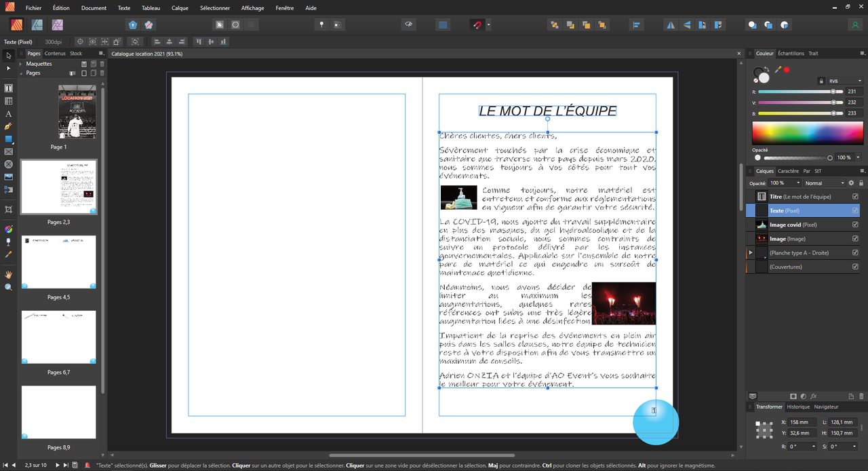Switch to the Contenus tab
This screenshot has width=868, height=471.
55,54
